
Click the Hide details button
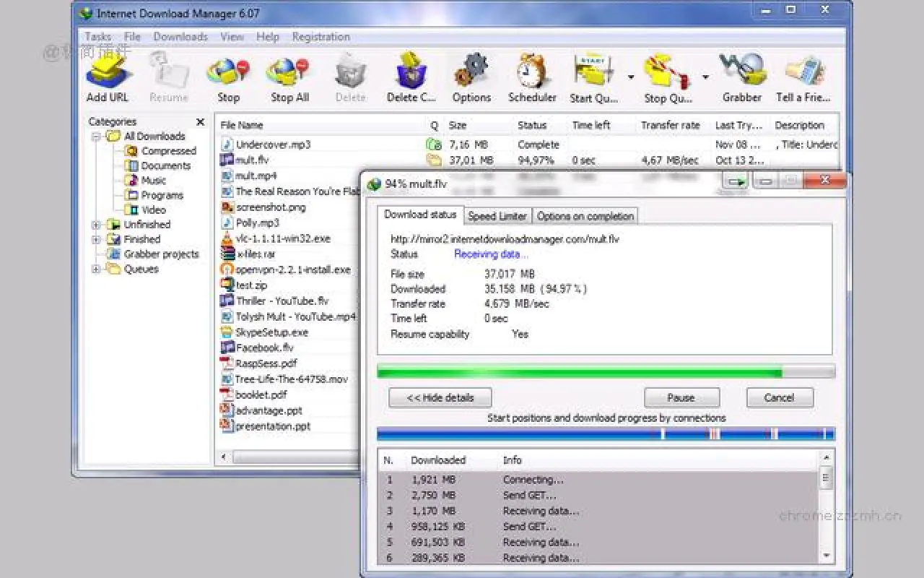440,397
